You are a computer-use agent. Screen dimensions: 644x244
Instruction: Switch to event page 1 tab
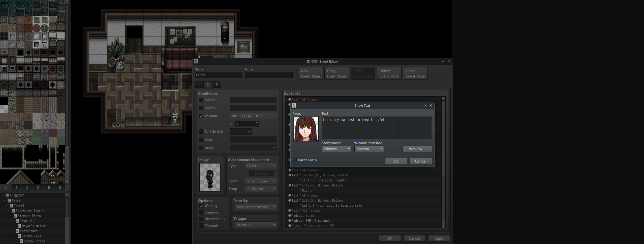click(x=199, y=85)
